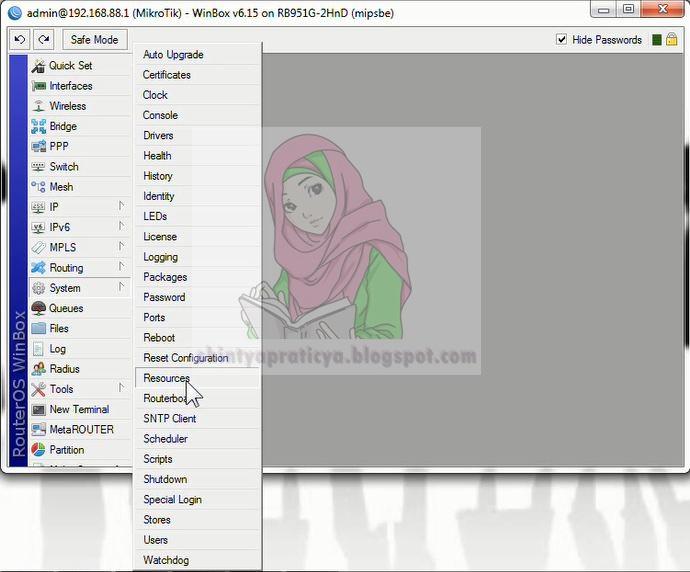Image resolution: width=690 pixels, height=572 pixels.
Task: Open Resources menu entry
Action: point(197,378)
